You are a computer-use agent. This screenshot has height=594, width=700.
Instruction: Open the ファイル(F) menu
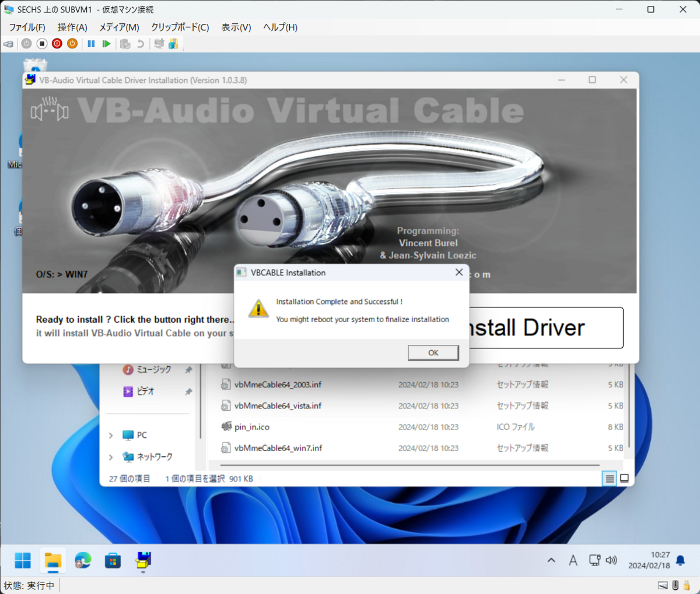pyautogui.click(x=27, y=27)
